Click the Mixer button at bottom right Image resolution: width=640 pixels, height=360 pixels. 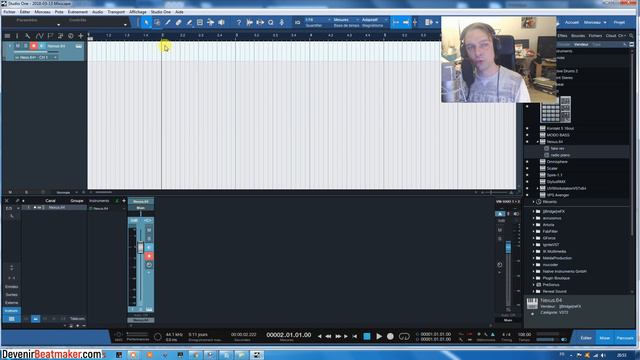coord(604,338)
